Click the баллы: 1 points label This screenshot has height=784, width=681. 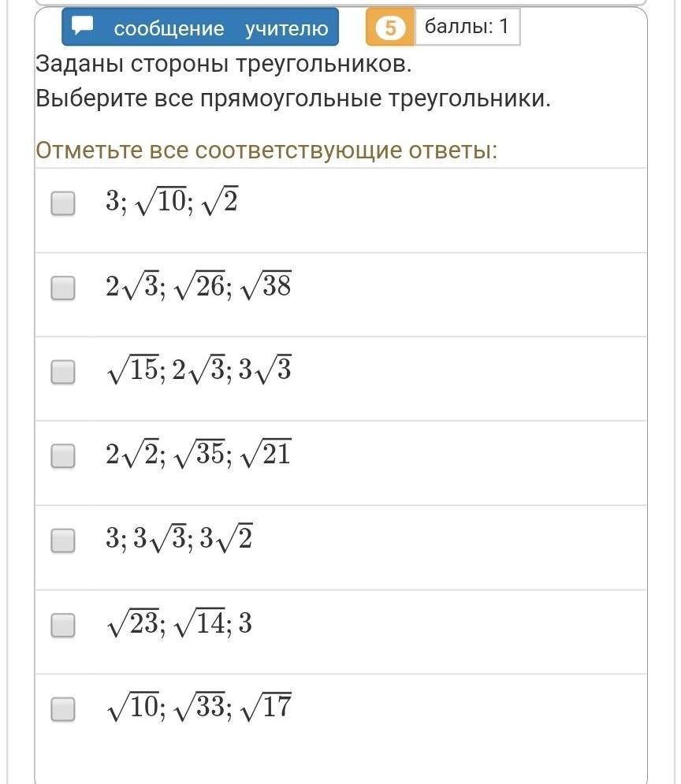pyautogui.click(x=467, y=27)
